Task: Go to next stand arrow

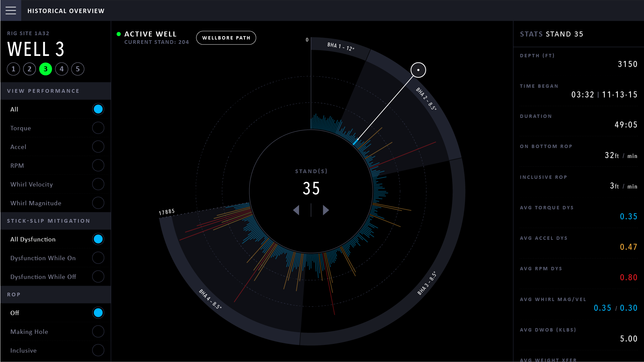Action: (x=326, y=210)
